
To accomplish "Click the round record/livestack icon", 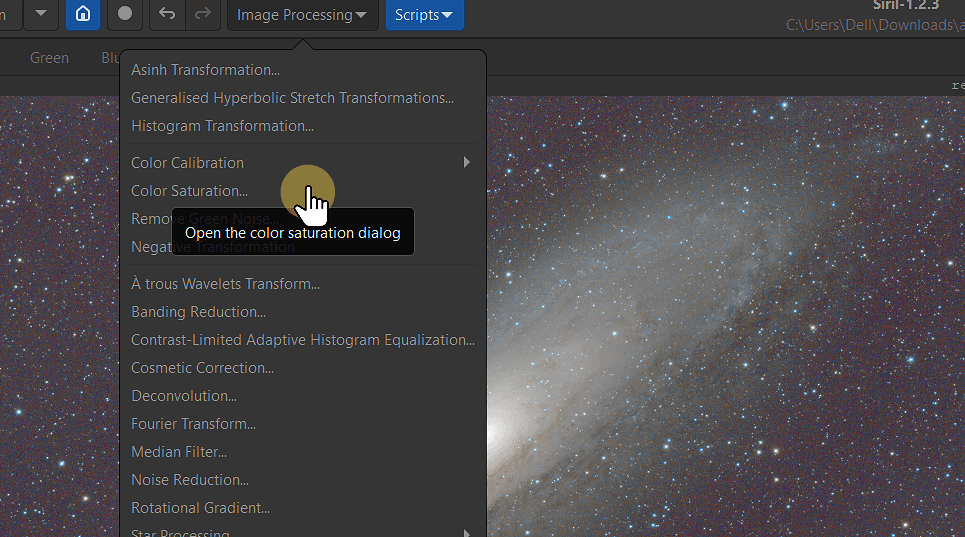I will pos(125,15).
